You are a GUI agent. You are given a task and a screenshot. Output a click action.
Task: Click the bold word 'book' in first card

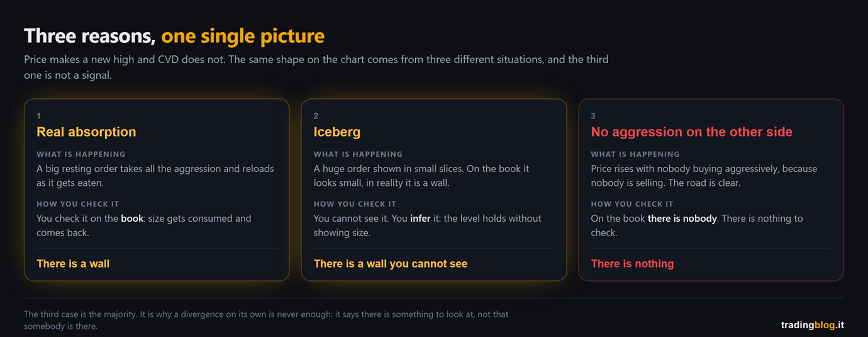coord(132,219)
